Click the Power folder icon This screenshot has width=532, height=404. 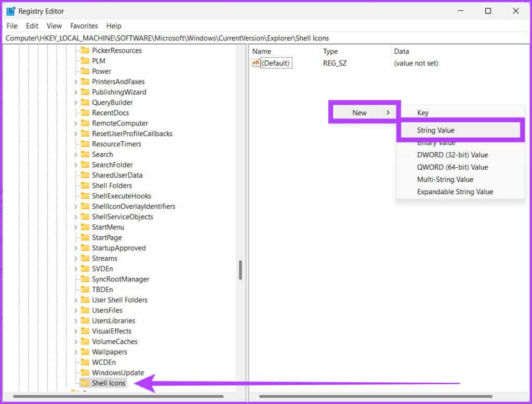pyautogui.click(x=85, y=71)
